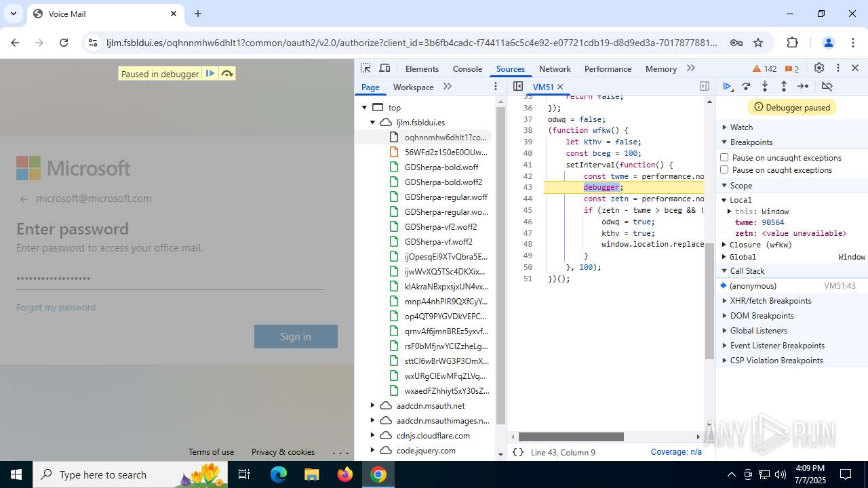Image resolution: width=868 pixels, height=488 pixels.
Task: Open Privacy & cookies link
Action: coord(283,451)
